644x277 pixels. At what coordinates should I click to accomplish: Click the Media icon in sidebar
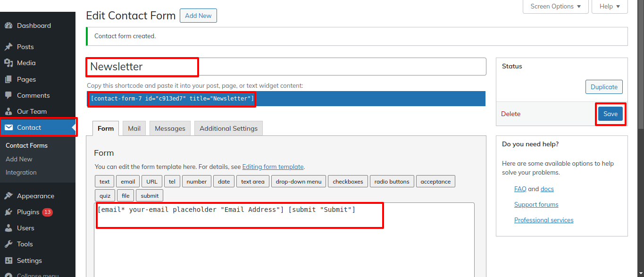(8, 63)
